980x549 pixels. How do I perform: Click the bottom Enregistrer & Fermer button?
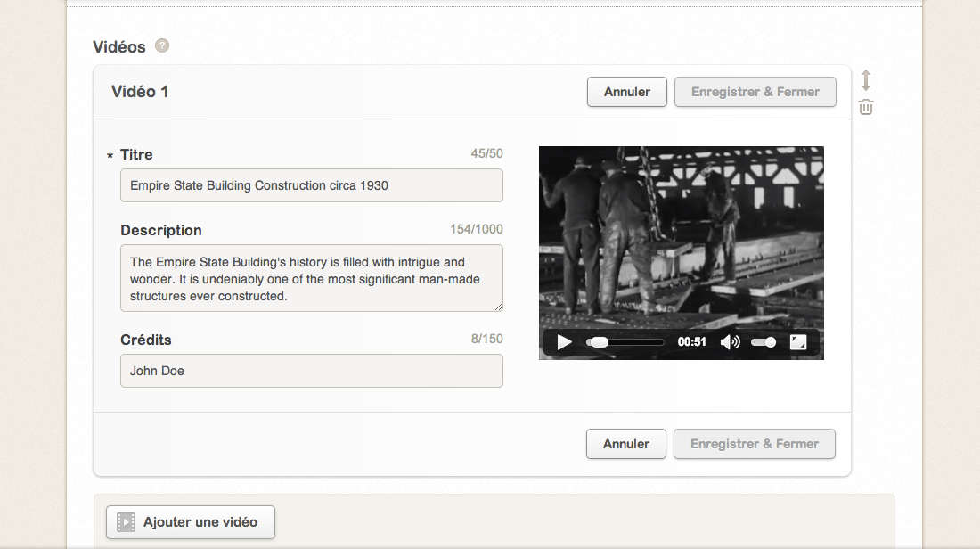755,444
